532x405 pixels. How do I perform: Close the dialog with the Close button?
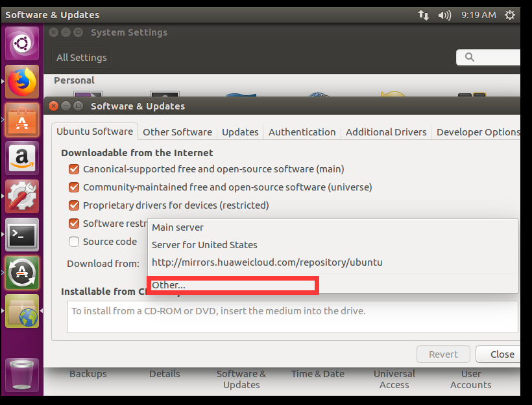503,354
